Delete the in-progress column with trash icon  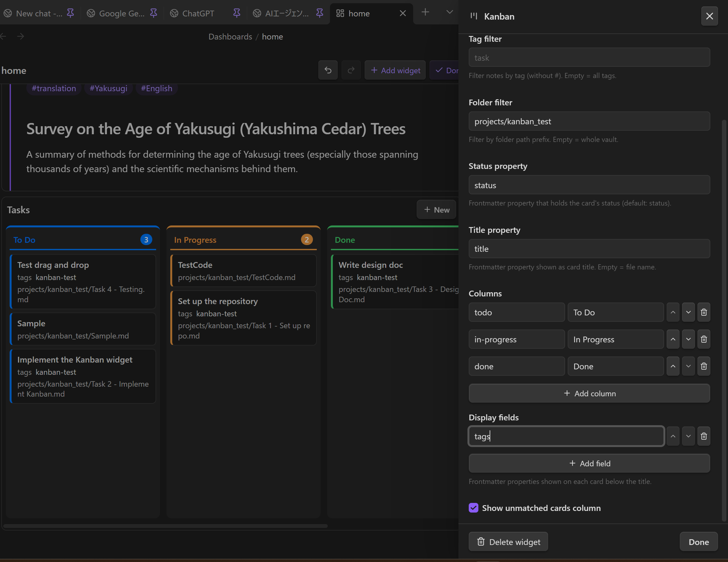point(704,339)
